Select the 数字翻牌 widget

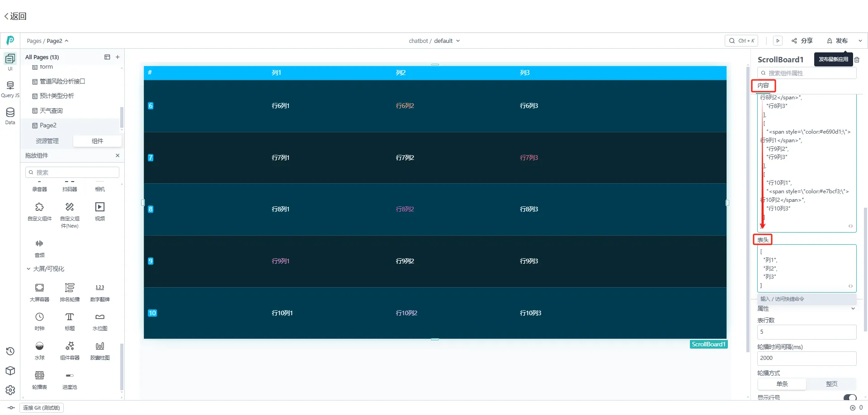click(x=100, y=293)
